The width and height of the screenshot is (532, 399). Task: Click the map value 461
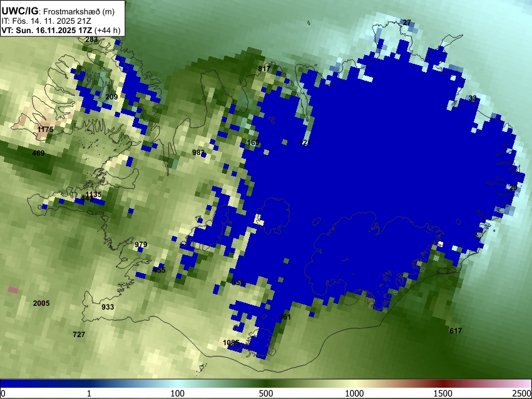pos(285,317)
